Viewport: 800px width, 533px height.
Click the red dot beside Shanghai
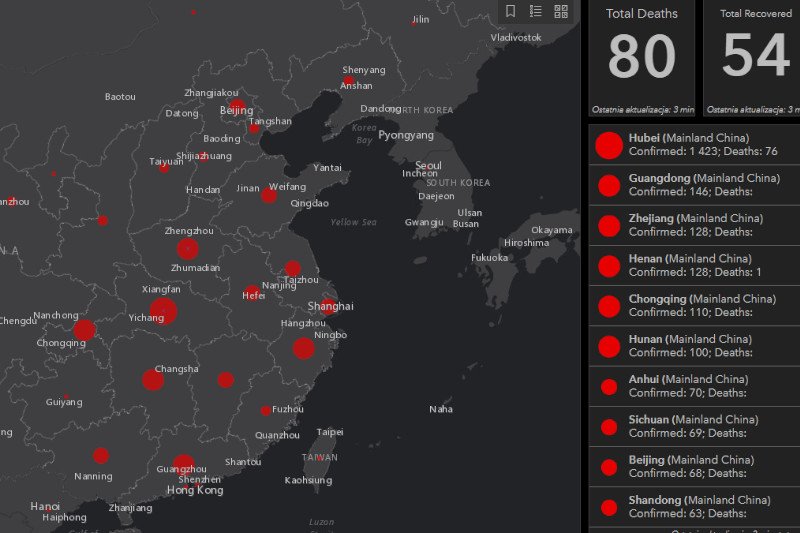tap(328, 306)
